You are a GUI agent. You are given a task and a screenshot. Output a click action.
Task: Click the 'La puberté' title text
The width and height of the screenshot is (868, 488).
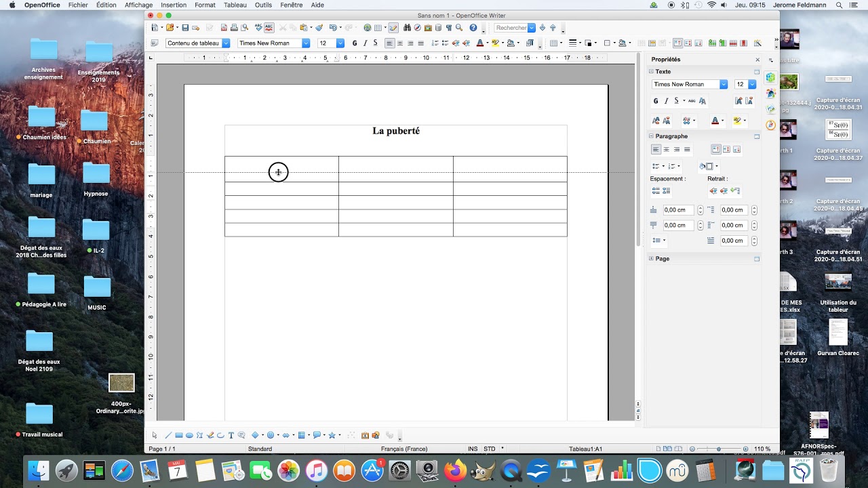coord(396,131)
